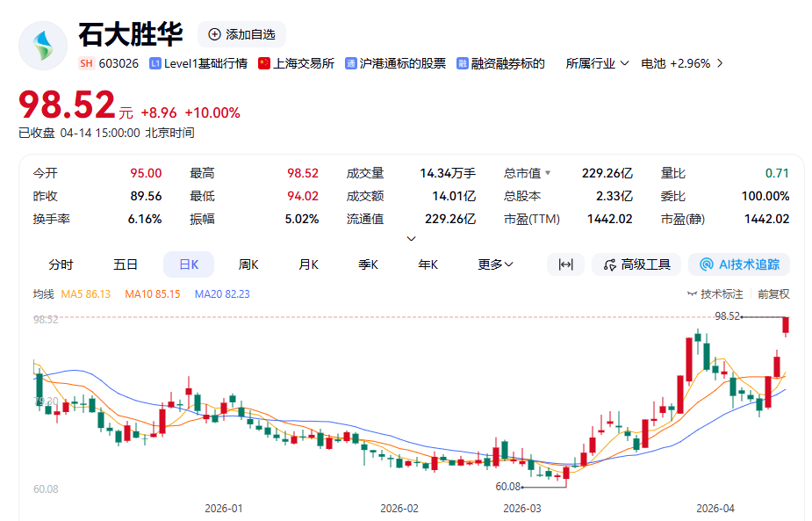
Task: Click the 融资融券标的 tag icon
Action: click(x=462, y=63)
